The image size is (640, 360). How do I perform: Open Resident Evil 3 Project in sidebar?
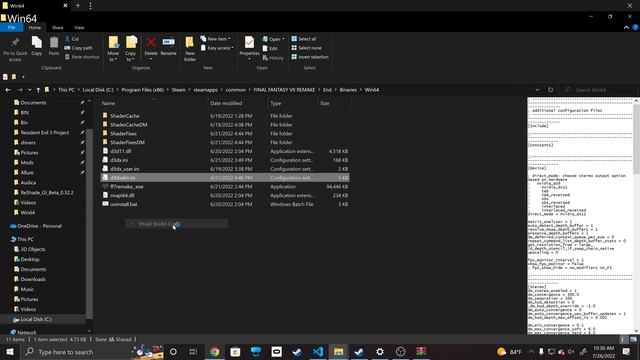44,133
